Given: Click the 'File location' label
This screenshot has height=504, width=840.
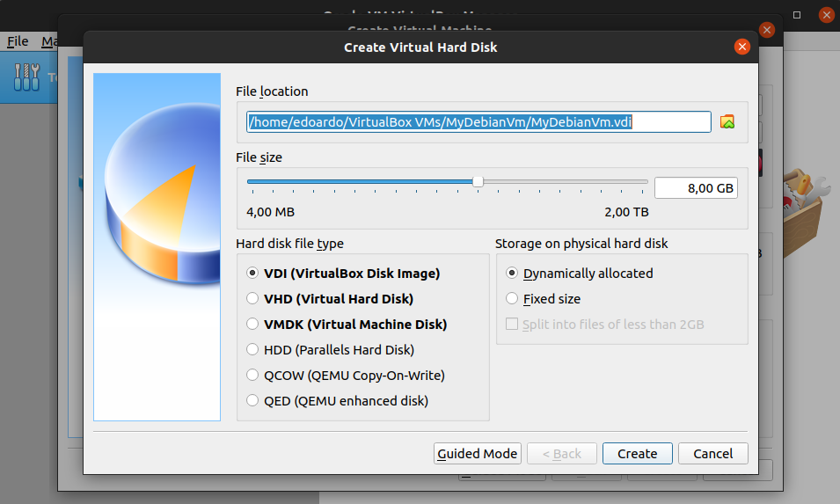Looking at the screenshot, I should [272, 91].
